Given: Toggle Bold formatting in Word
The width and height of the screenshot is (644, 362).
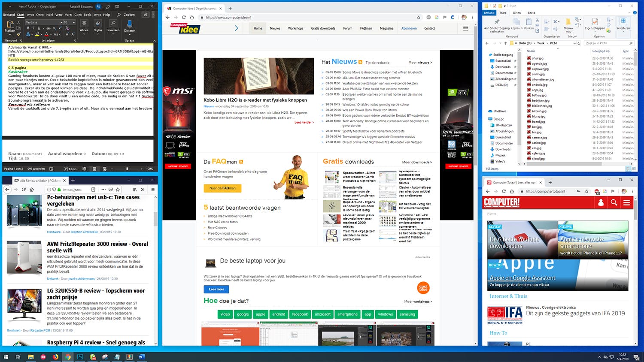Looking at the screenshot, I should [28, 28].
